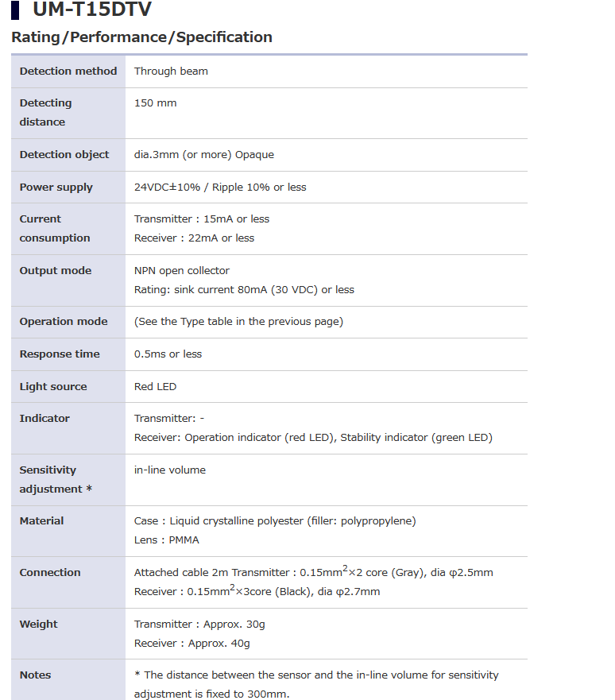This screenshot has width=615, height=700.
Task: Click the Material row label
Action: point(42,521)
